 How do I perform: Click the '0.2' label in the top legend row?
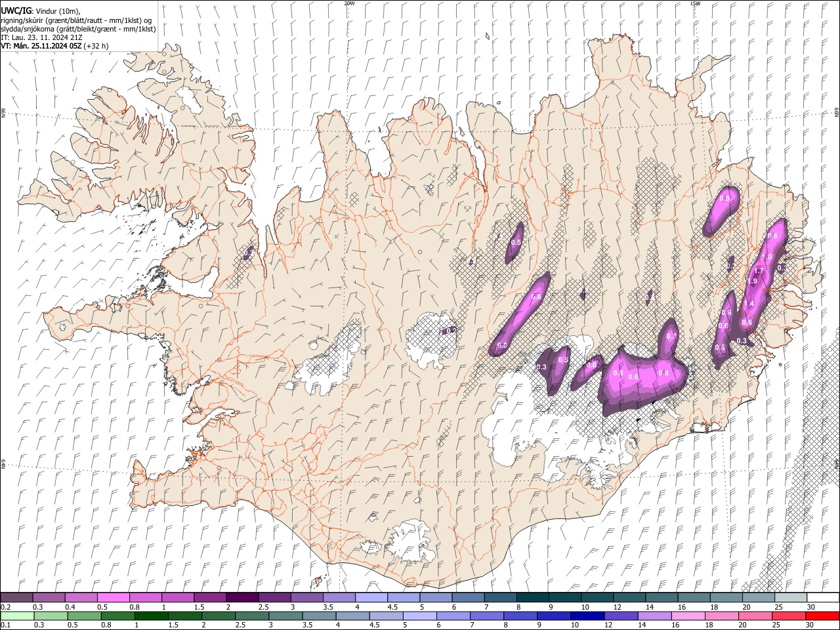(x=5, y=607)
